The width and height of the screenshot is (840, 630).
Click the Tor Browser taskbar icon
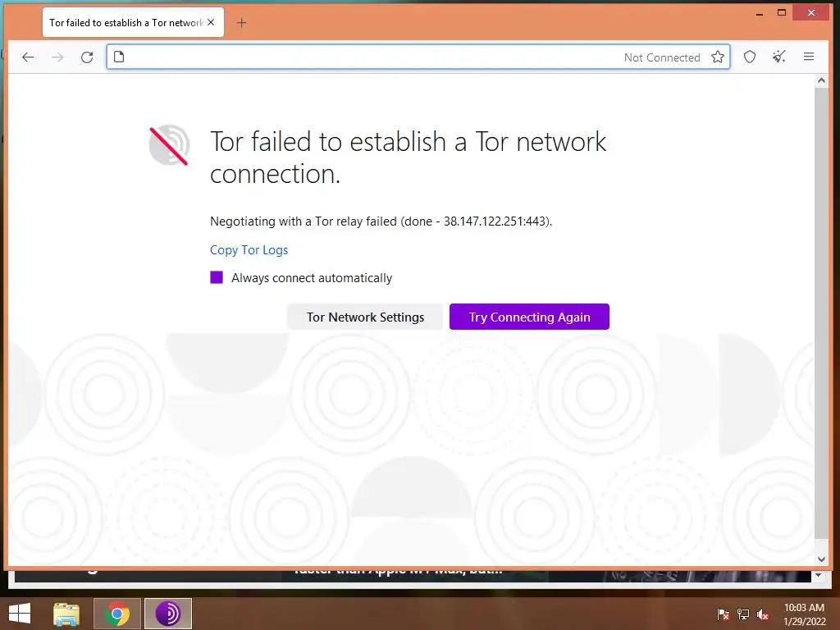(168, 614)
